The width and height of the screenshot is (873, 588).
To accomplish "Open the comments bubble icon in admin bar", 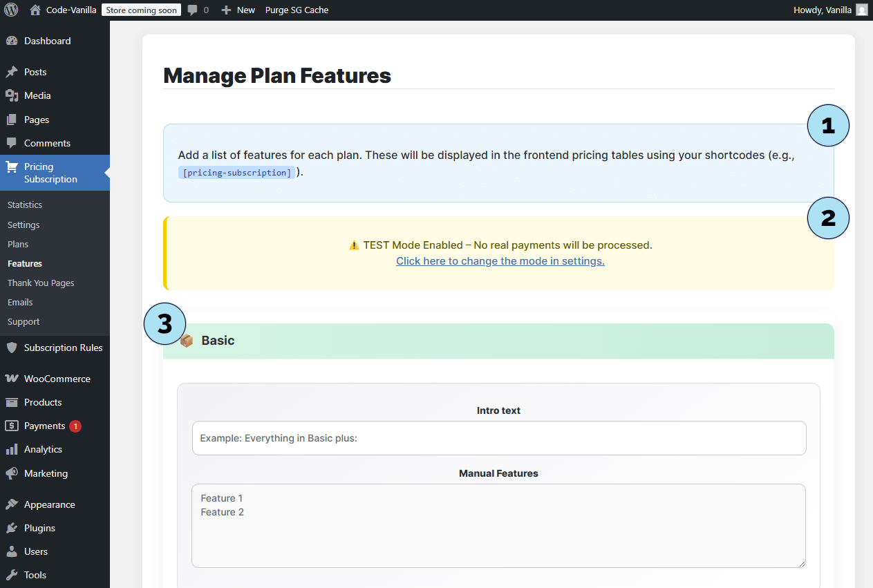I will pyautogui.click(x=192, y=10).
